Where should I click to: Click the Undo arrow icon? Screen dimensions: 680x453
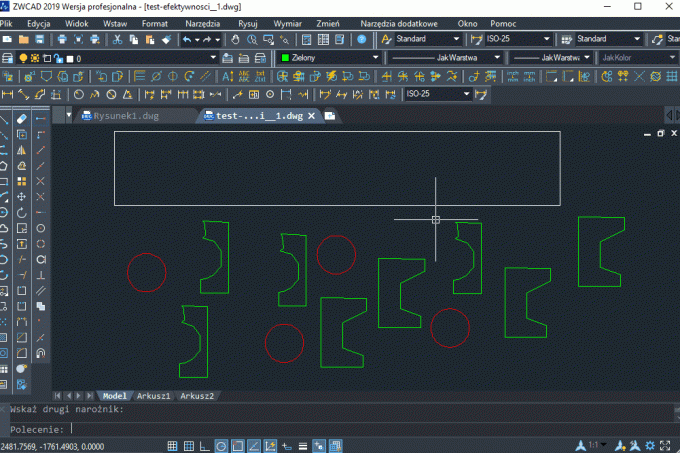pyautogui.click(x=186, y=39)
